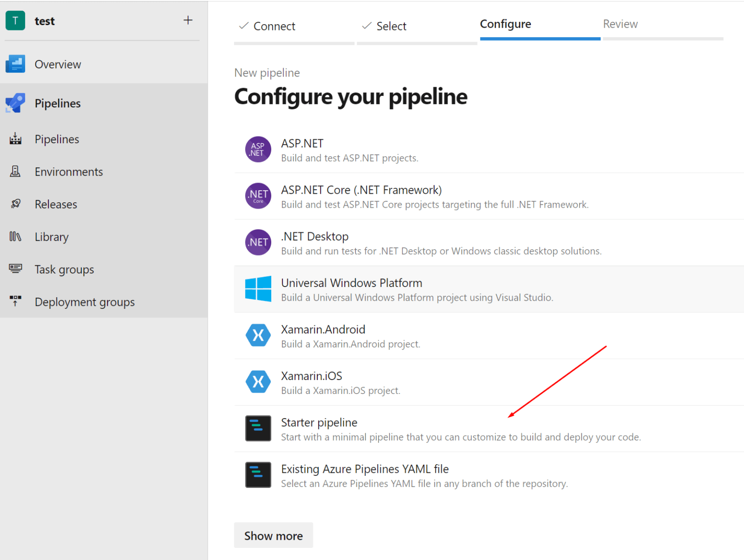Click the purple ASP.NET template icon
This screenshot has width=744, height=560.
[258, 150]
